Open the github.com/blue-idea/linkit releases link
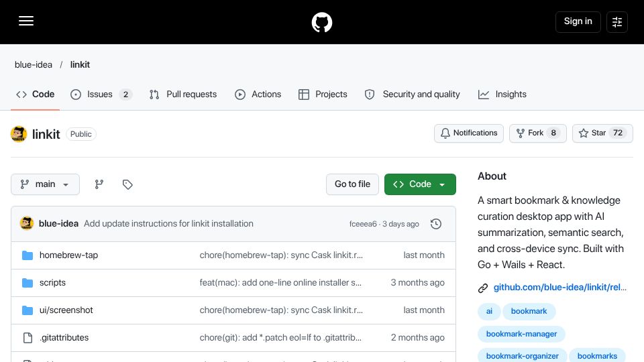Screen dimensions: 644x362 coord(559,288)
